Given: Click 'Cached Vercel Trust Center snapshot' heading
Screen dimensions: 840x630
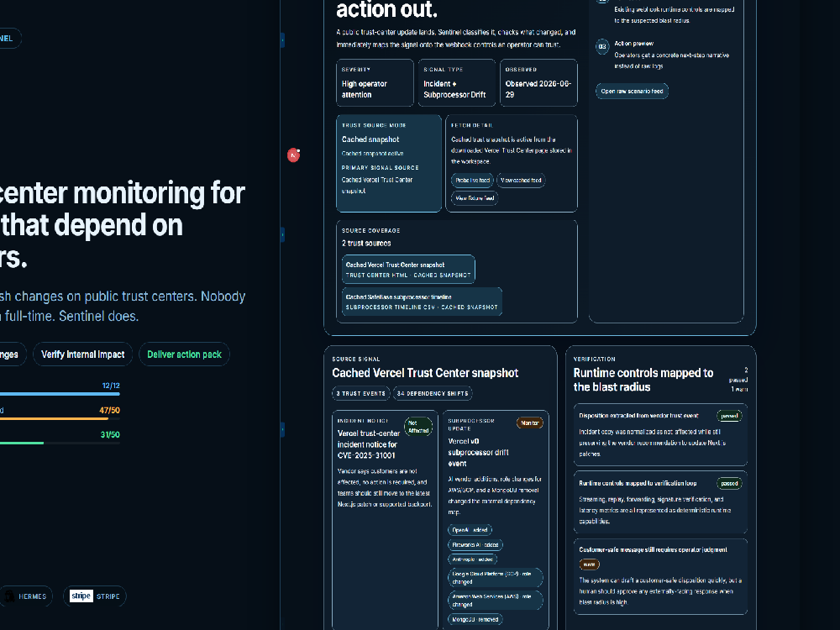Looking at the screenshot, I should pyautogui.click(x=425, y=373).
